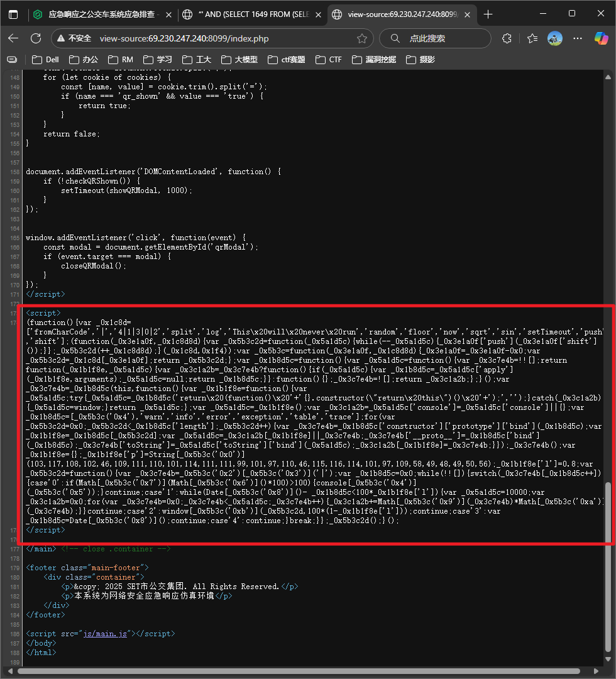This screenshot has height=679, width=616.
Task: Click the 'closeQRModal();' line
Action: 94,266
